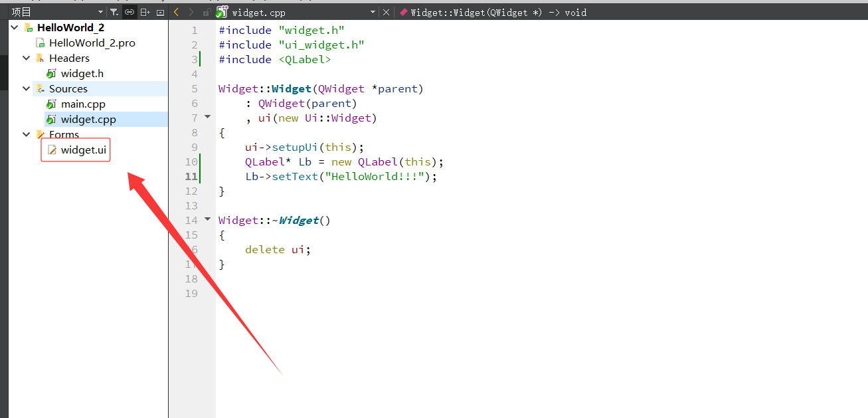This screenshot has height=418, width=868.
Task: Click the Forms folder icon
Action: click(x=41, y=135)
